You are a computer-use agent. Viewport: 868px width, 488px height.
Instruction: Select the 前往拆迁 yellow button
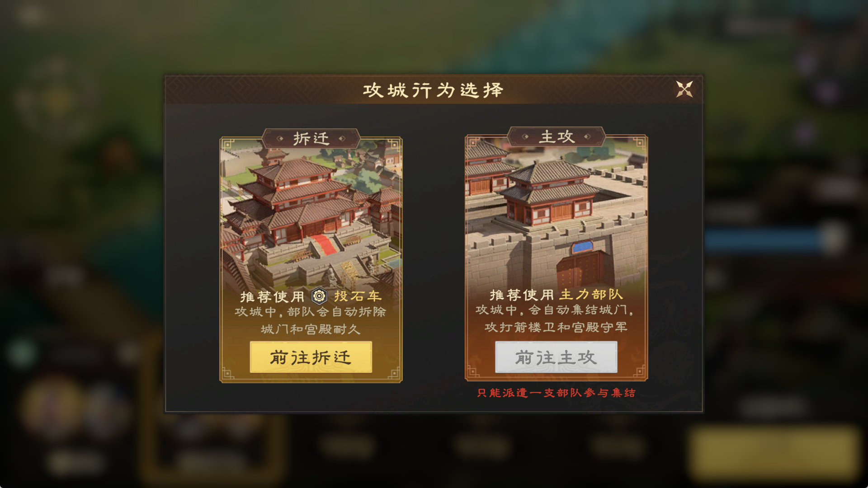pyautogui.click(x=311, y=357)
